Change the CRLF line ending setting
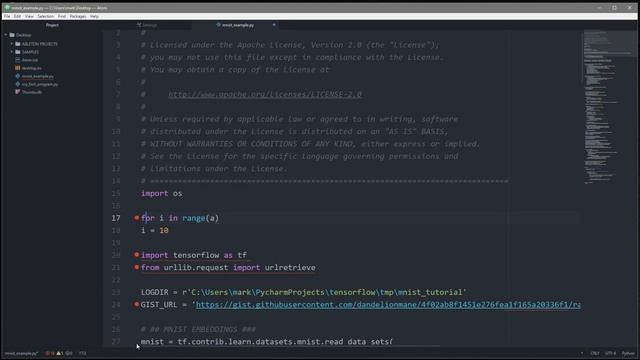This screenshot has height=360, width=640. point(595,353)
